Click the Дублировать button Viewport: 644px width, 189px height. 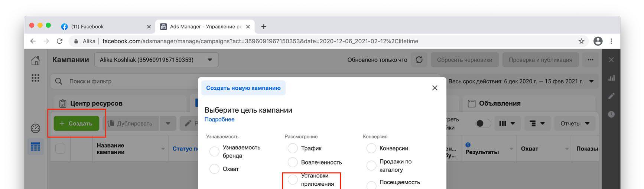pyautogui.click(x=131, y=123)
